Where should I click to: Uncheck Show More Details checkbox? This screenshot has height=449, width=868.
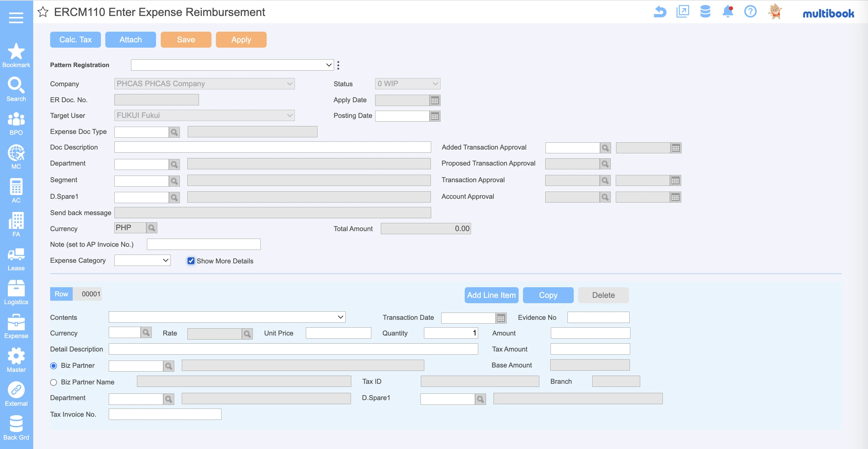191,261
